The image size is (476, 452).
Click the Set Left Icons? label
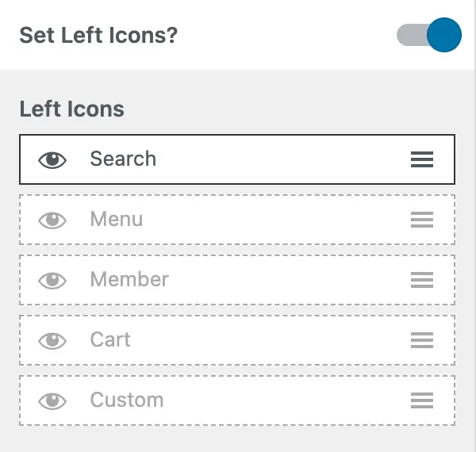click(x=98, y=36)
